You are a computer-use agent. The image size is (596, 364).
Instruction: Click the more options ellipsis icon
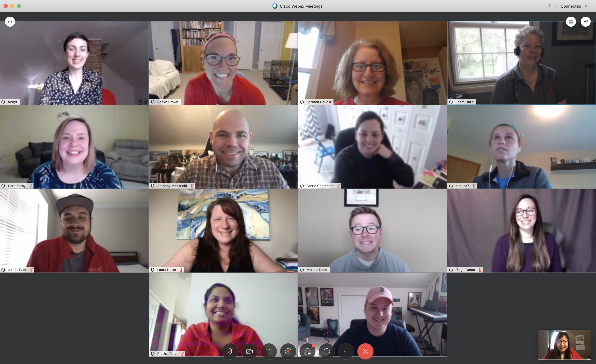click(x=346, y=351)
